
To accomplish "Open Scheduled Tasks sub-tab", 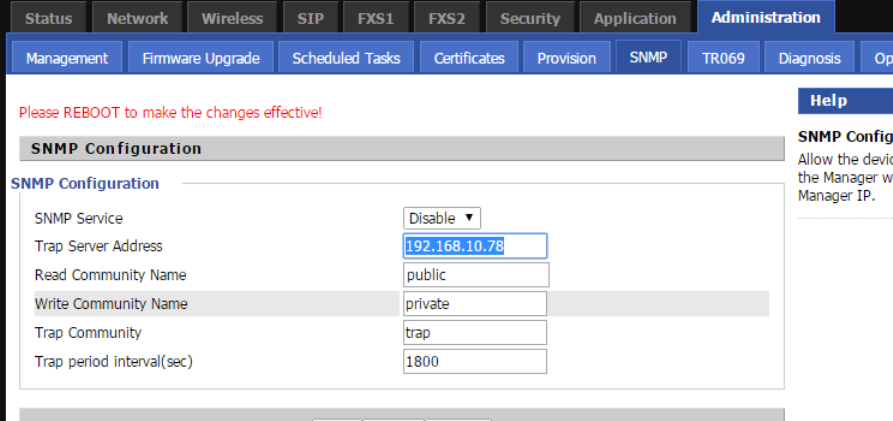I will coord(346,58).
